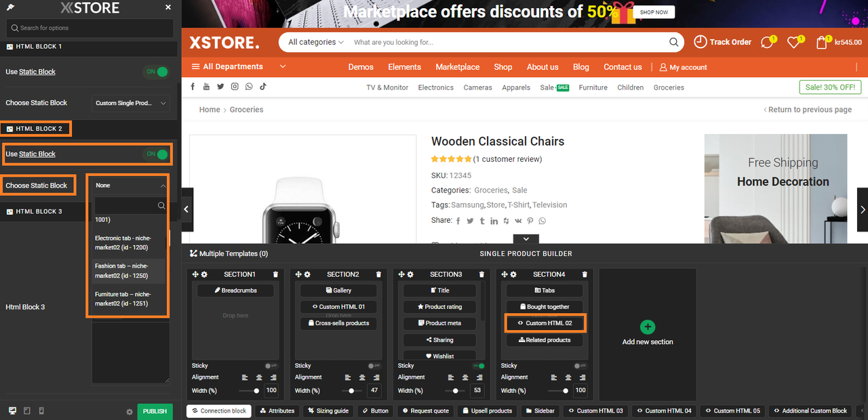868x420 pixels.
Task: Align SECTION2 content center
Action: pyautogui.click(x=362, y=377)
